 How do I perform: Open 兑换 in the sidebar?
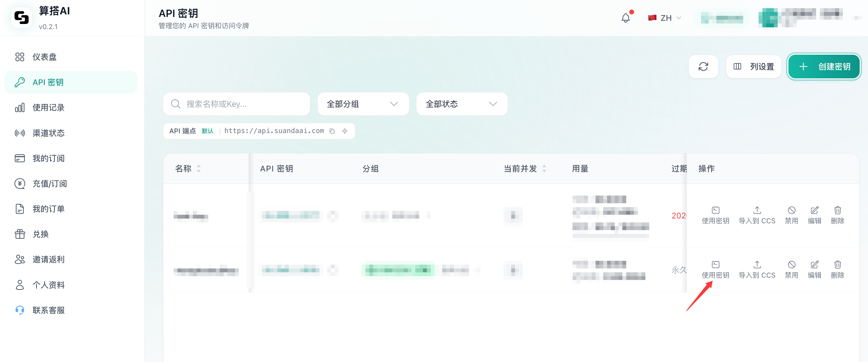coord(71,234)
